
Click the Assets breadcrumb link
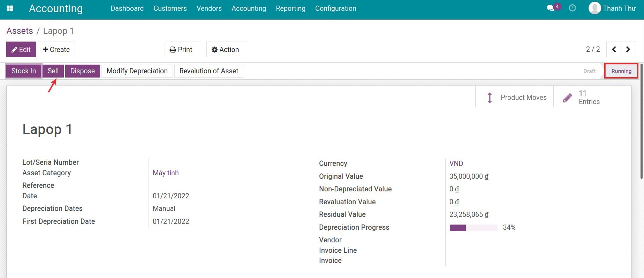[x=20, y=31]
